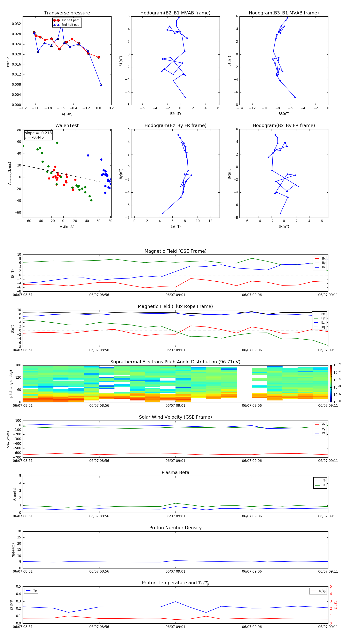Click the WalenTest plot title

(x=67, y=125)
